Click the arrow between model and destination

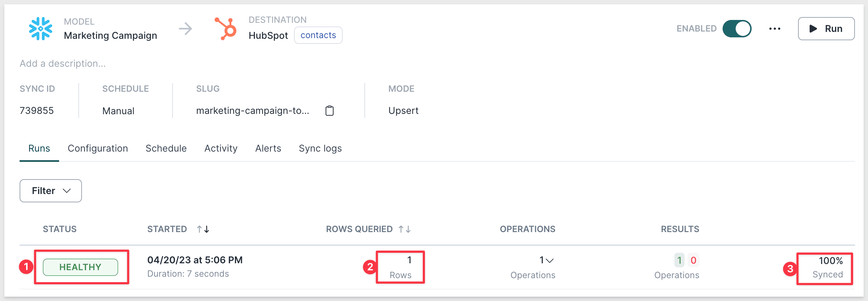click(186, 29)
